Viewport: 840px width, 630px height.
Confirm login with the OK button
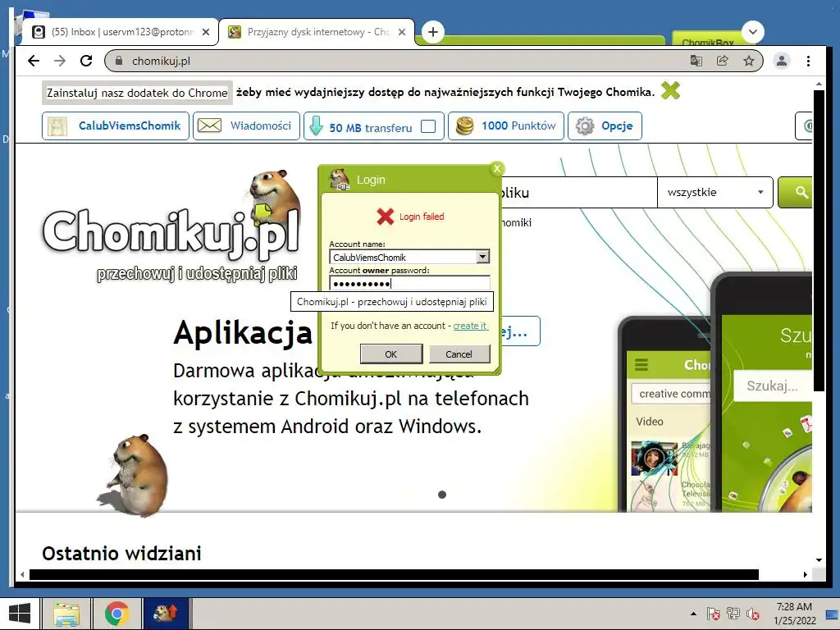391,354
